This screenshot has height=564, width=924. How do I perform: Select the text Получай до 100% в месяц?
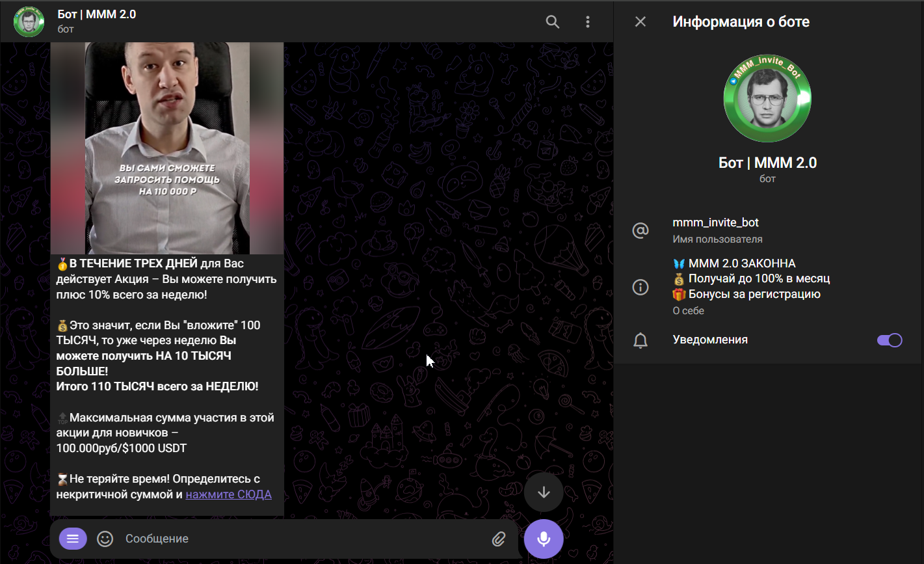pyautogui.click(x=759, y=279)
